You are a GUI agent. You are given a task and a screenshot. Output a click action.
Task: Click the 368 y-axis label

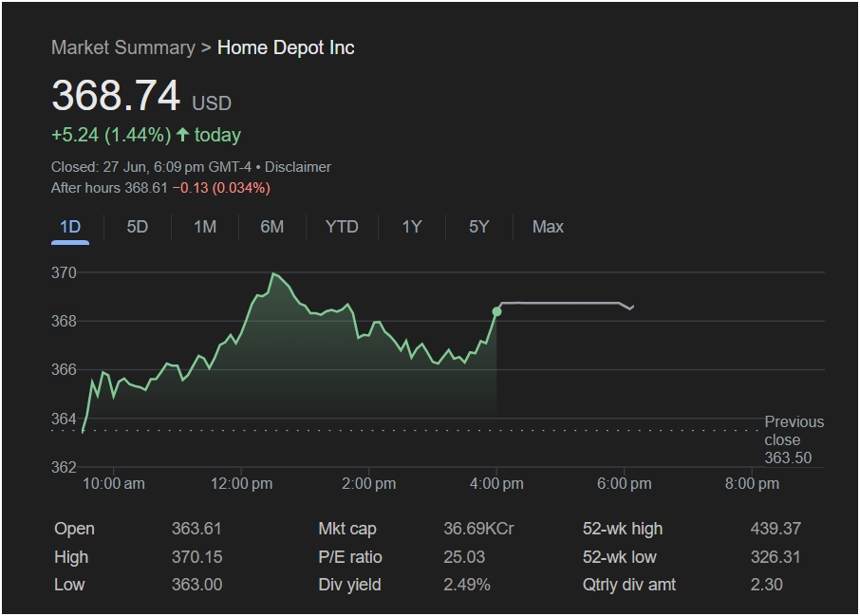(65, 322)
